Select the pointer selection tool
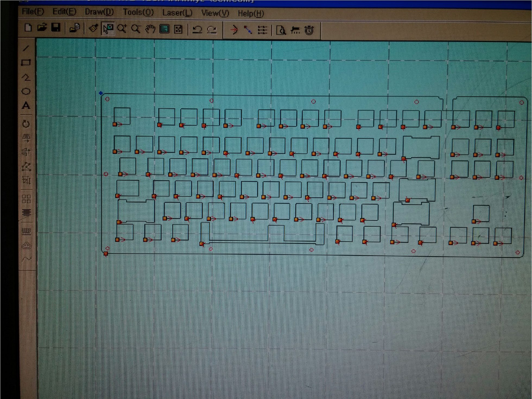The width and height of the screenshot is (532, 399). [108, 28]
